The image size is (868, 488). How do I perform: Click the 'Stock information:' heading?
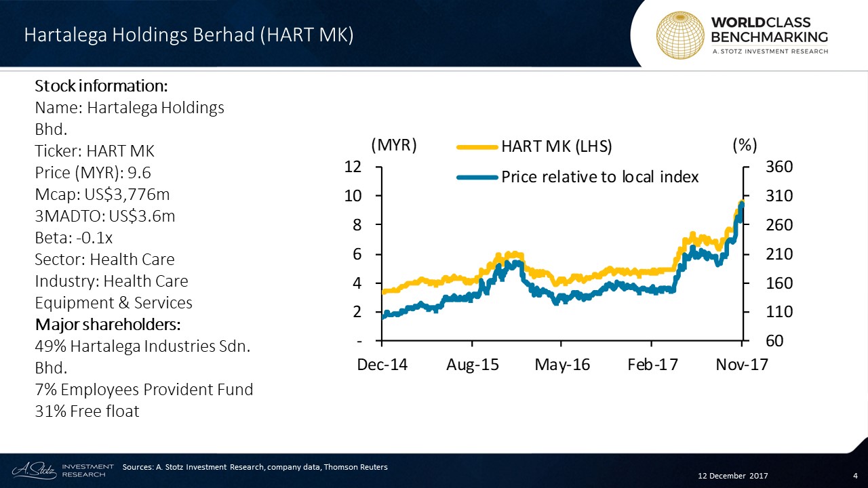pos(101,86)
